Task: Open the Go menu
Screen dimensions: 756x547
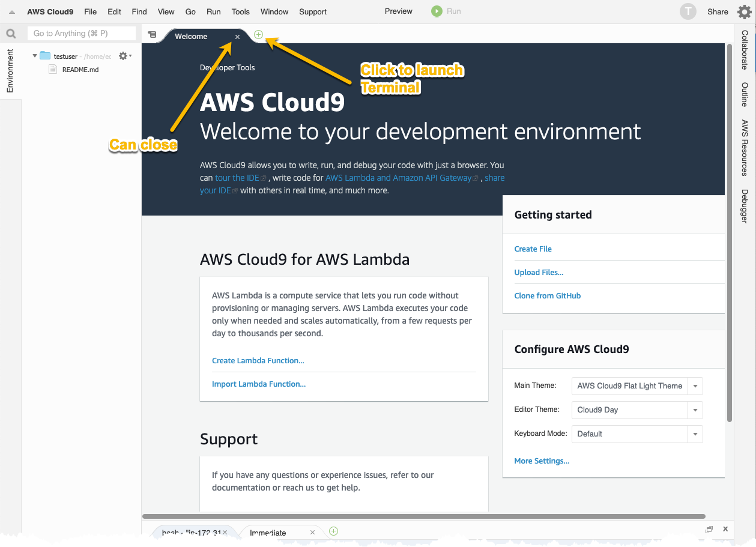Action: coord(191,11)
